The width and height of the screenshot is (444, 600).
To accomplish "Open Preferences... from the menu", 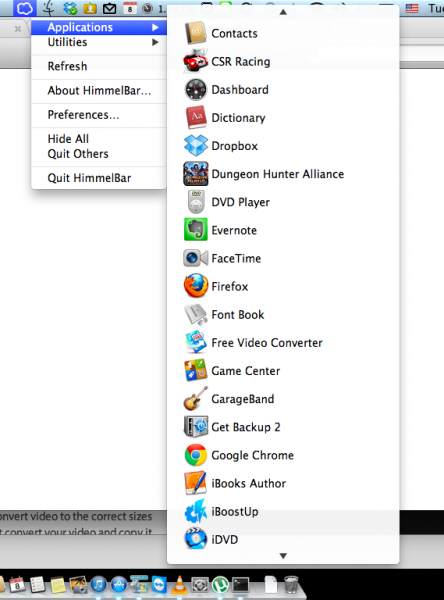I will 99,115.
